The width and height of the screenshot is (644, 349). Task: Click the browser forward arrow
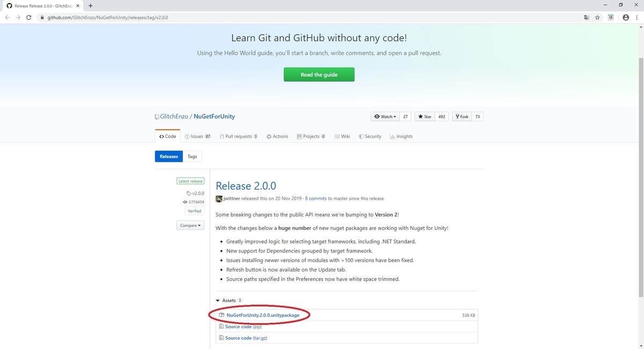(x=19, y=17)
